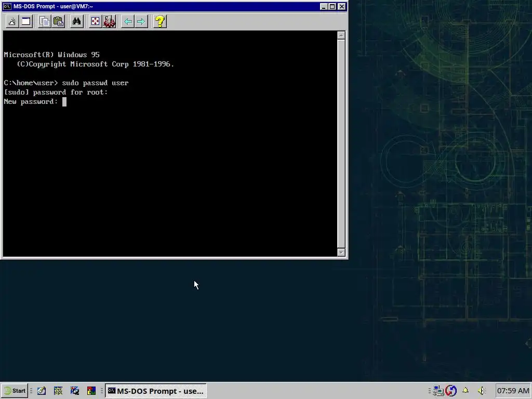
Task: Click the new tab icon in terminal toolbar
Action: click(x=12, y=22)
